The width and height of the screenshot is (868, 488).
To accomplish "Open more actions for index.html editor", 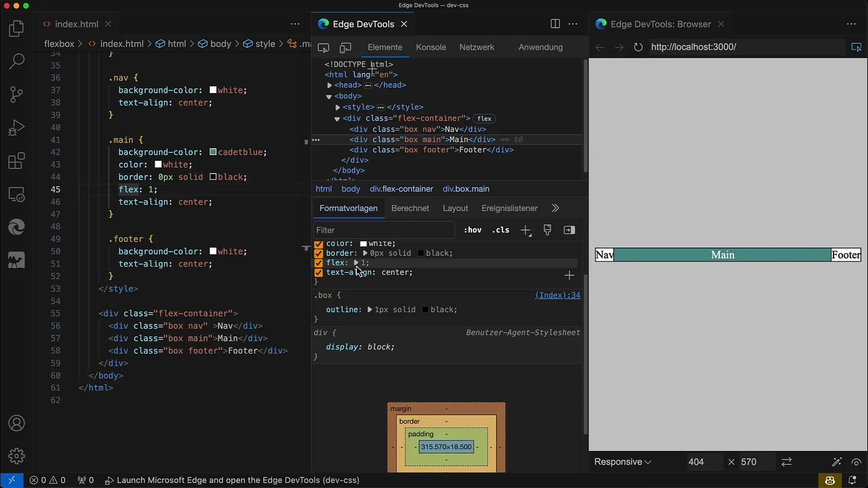I will [295, 24].
